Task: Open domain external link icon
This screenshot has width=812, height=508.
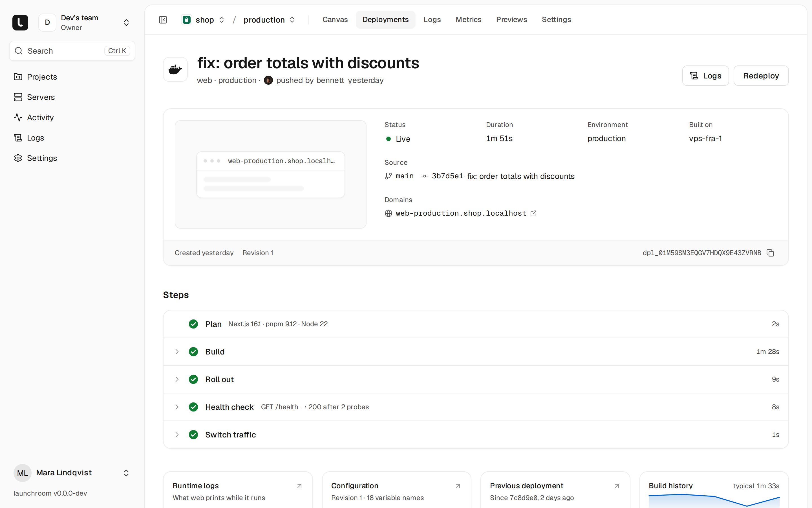Action: 533,213
